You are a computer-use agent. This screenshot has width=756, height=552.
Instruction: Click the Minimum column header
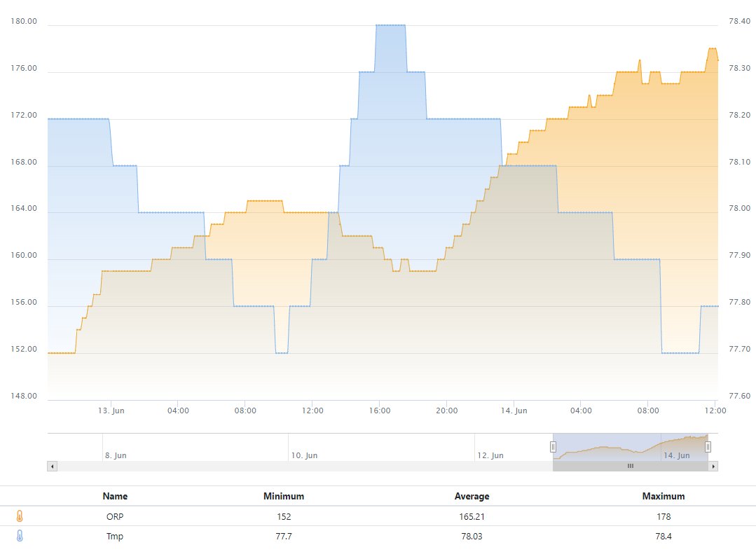click(284, 496)
